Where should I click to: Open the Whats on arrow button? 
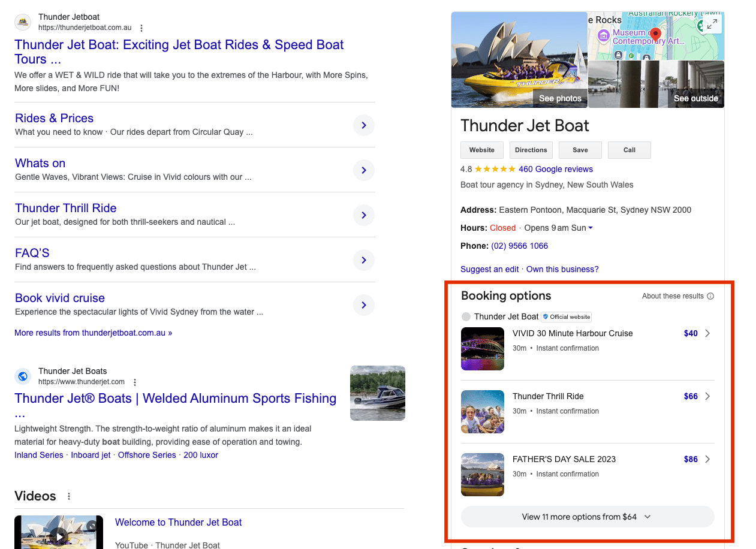pyautogui.click(x=363, y=170)
